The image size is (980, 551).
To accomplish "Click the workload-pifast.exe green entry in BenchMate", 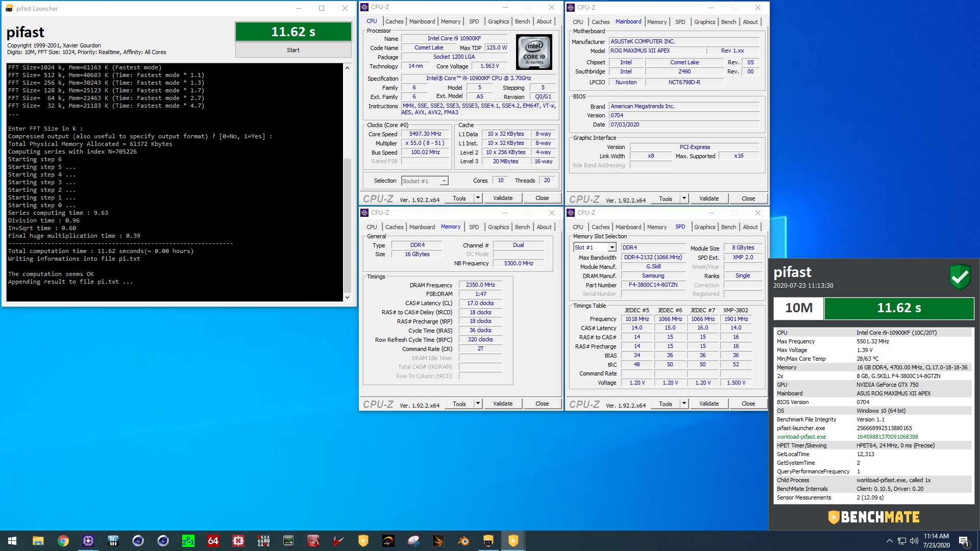I will coord(801,437).
